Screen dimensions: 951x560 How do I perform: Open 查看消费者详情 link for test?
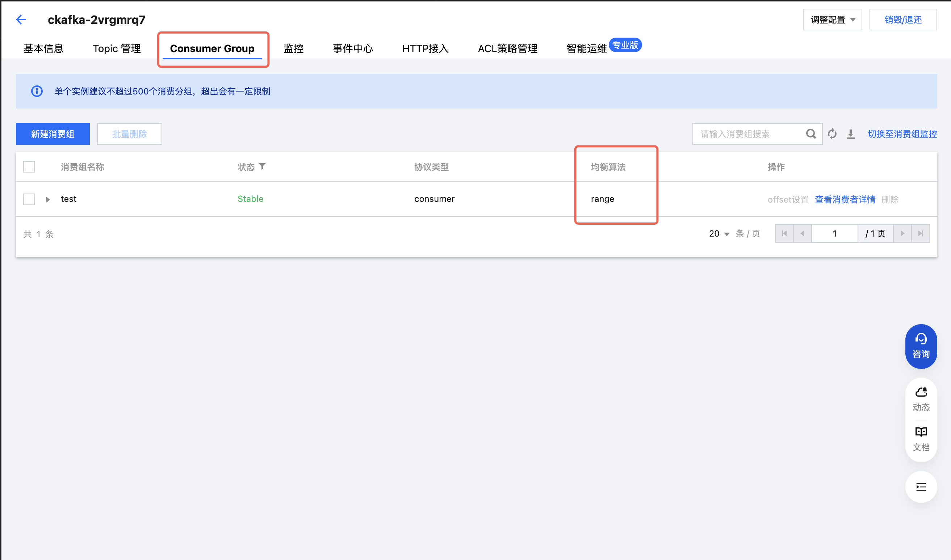(x=845, y=199)
